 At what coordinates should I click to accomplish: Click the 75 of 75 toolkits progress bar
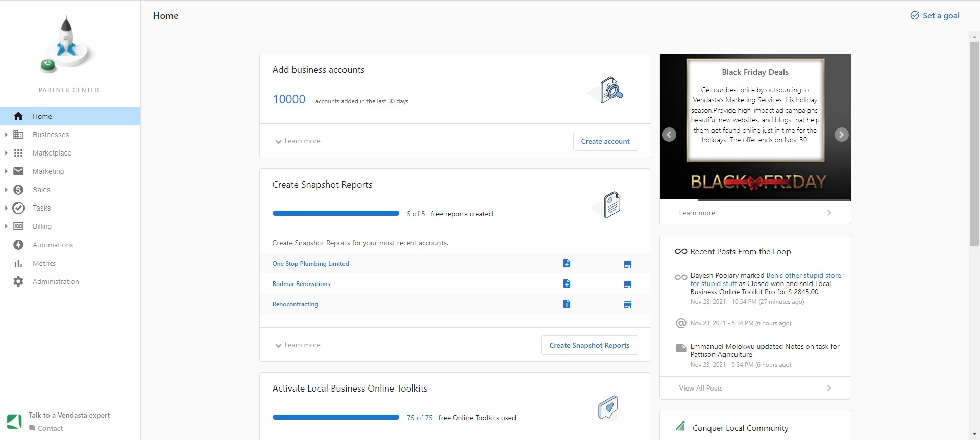(x=335, y=417)
